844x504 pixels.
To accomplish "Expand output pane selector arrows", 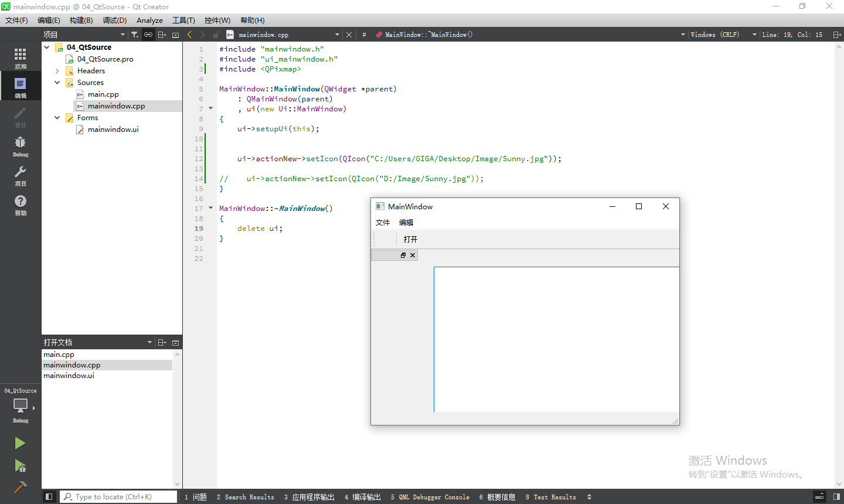I will pos(589,497).
